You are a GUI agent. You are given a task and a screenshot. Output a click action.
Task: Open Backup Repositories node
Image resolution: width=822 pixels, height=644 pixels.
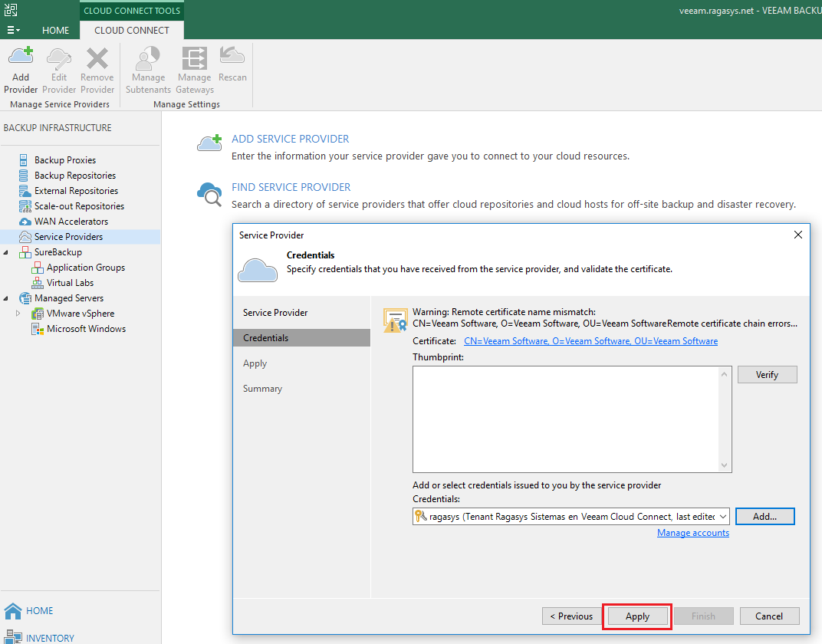(x=73, y=175)
